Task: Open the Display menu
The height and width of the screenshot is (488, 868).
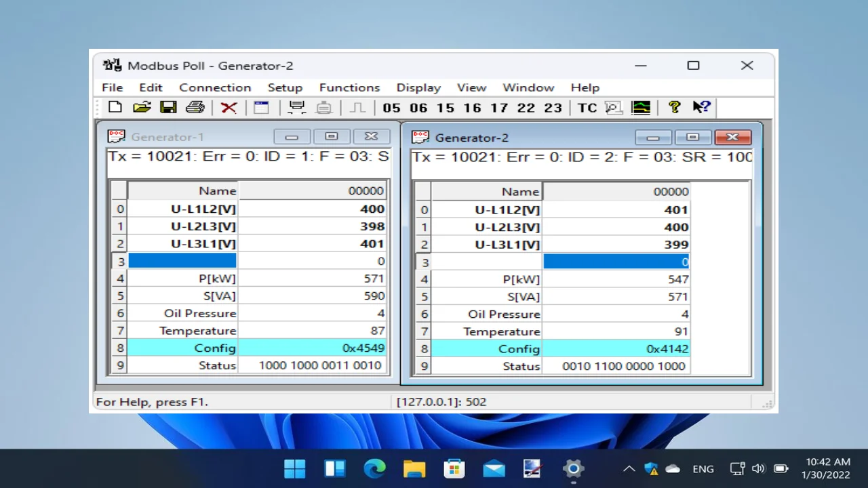Action: pos(418,87)
